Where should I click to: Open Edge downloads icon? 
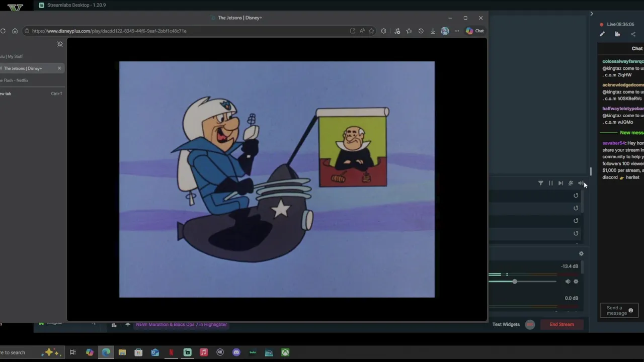point(433,31)
